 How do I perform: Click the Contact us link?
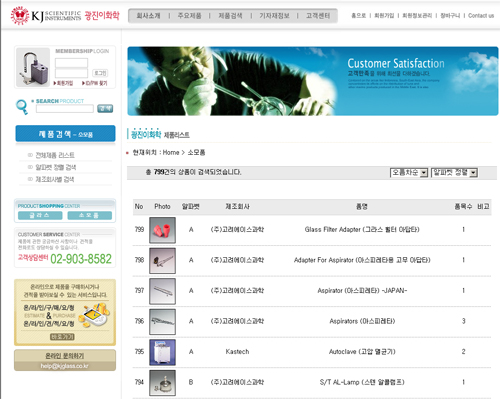click(x=481, y=15)
